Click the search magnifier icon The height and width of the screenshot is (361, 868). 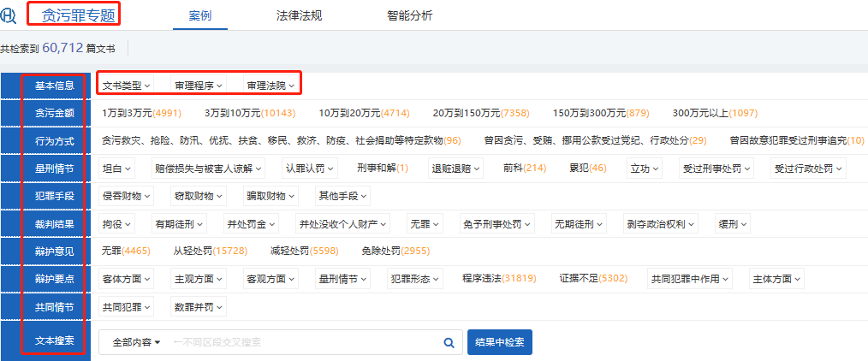[x=449, y=342]
